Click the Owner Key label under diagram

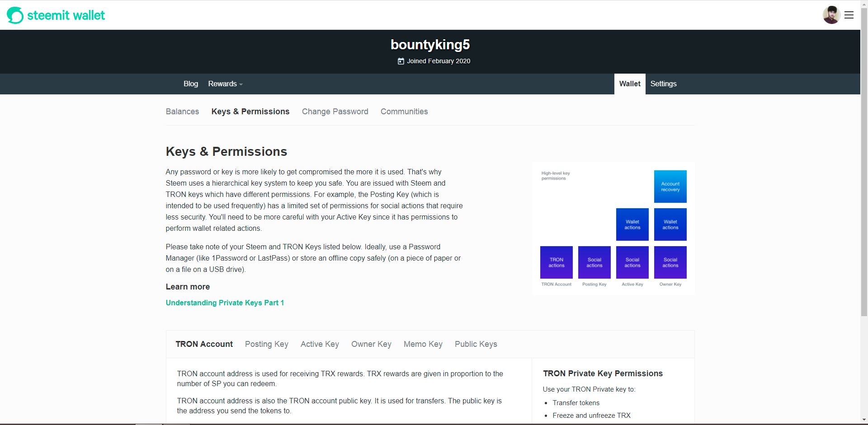[670, 284]
